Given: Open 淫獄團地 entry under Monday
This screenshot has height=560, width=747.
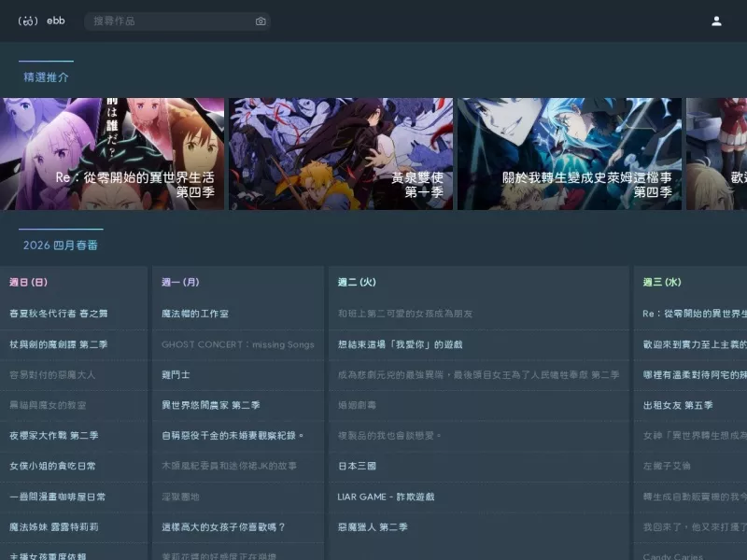Looking at the screenshot, I should click(180, 497).
